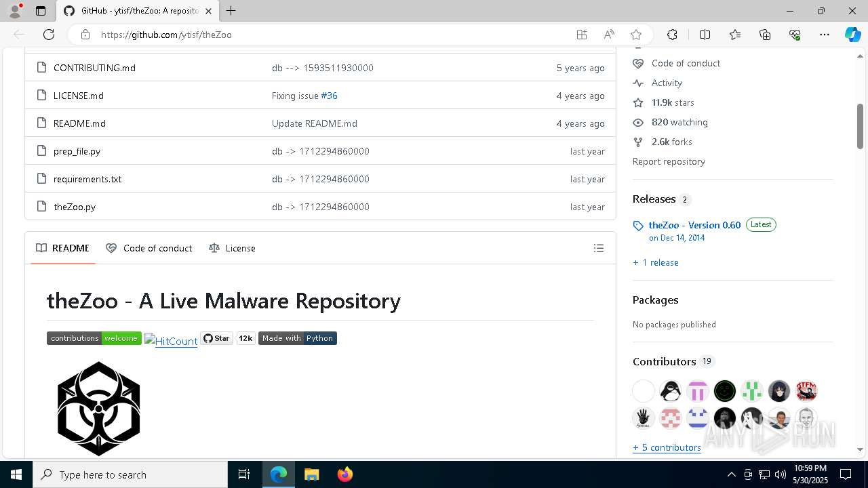The image size is (868, 488).
Task: Open the taskbar clock and date
Action: (x=810, y=474)
